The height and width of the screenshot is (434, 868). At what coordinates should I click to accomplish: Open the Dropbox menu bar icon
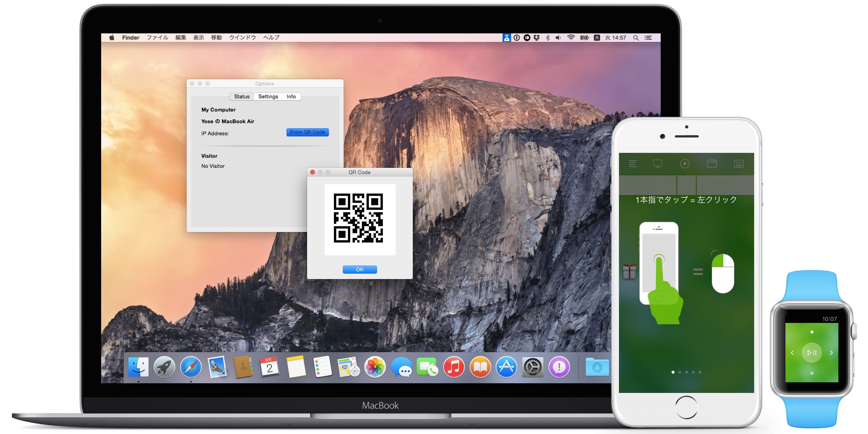point(537,38)
